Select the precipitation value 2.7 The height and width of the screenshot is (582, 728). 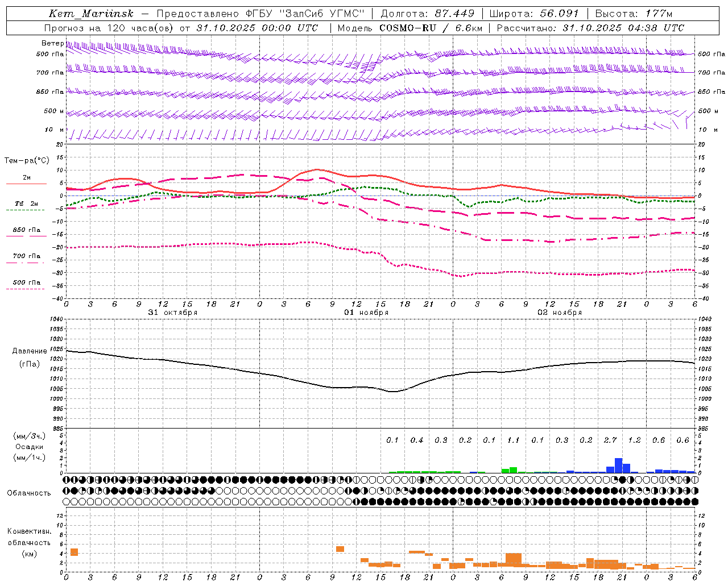point(610,440)
